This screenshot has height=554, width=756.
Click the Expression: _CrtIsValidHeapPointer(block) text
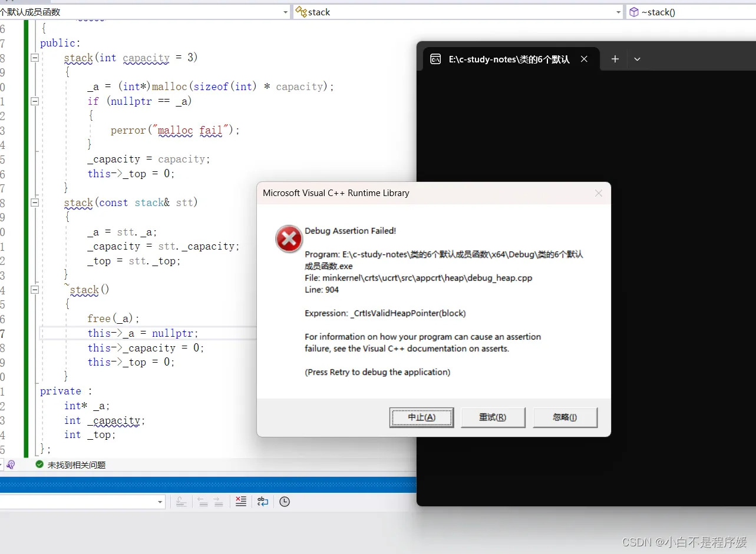click(385, 313)
